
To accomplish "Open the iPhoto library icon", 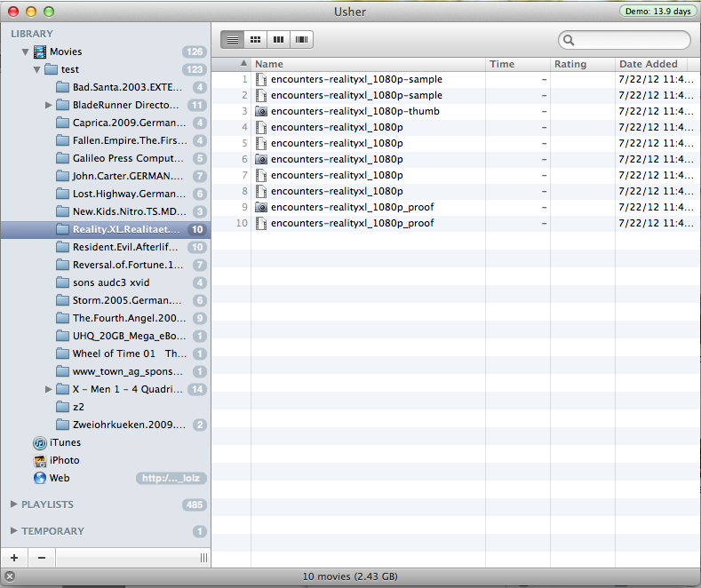I will (40, 461).
